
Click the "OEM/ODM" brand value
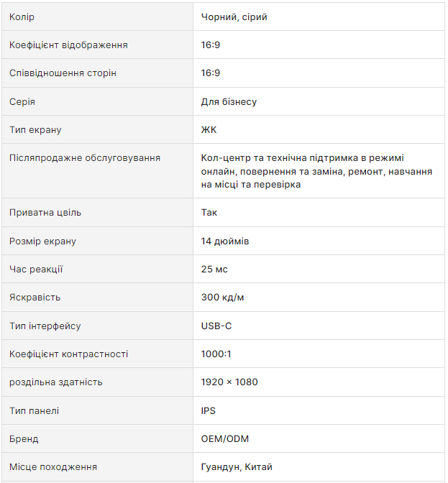(x=225, y=439)
